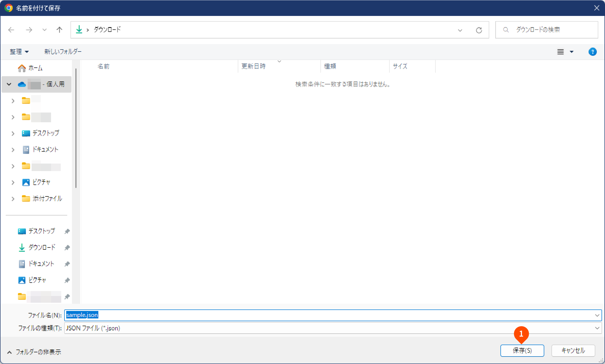Sort by 更新日時 column
The height and width of the screenshot is (364, 605).
[253, 66]
